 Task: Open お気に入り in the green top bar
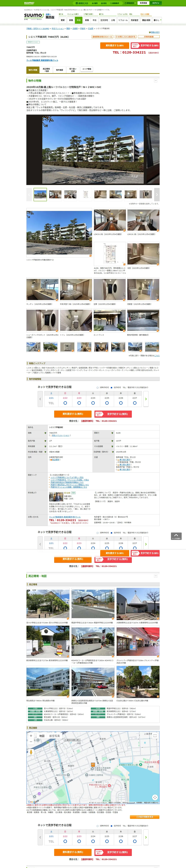(x=82, y=3)
